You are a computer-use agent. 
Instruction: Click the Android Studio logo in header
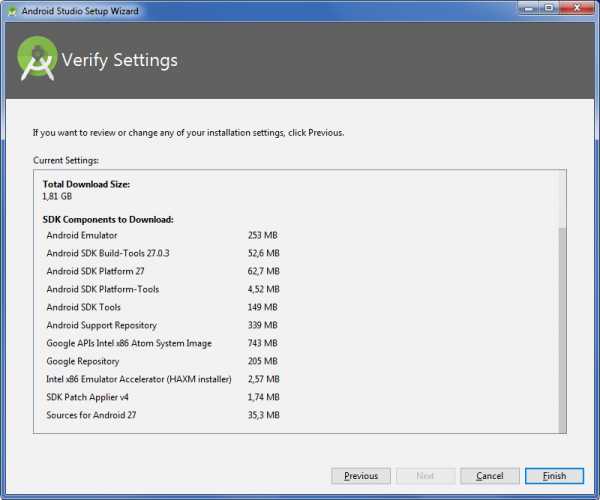[x=37, y=59]
